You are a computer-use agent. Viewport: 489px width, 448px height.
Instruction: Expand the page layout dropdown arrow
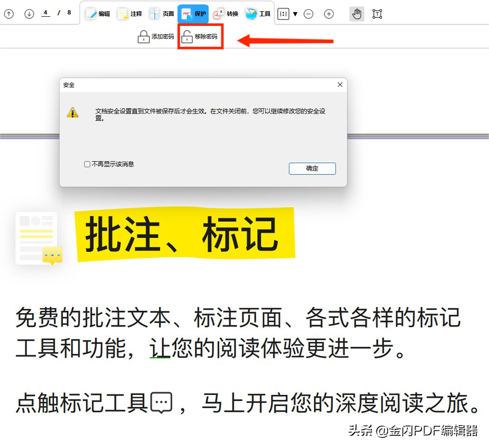pyautogui.click(x=295, y=14)
